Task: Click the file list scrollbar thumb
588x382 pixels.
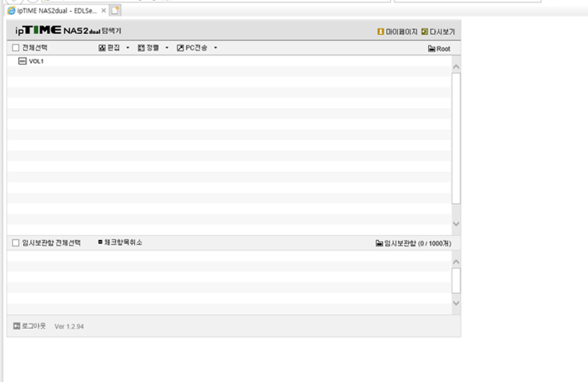Action: click(x=456, y=139)
